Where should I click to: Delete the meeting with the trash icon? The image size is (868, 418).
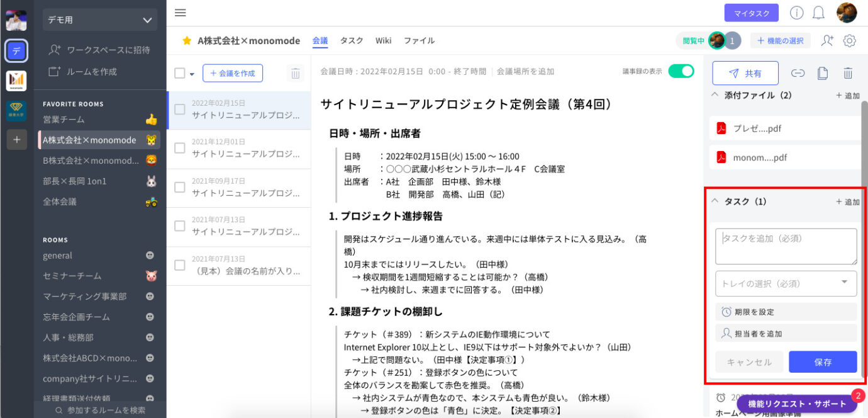point(848,73)
